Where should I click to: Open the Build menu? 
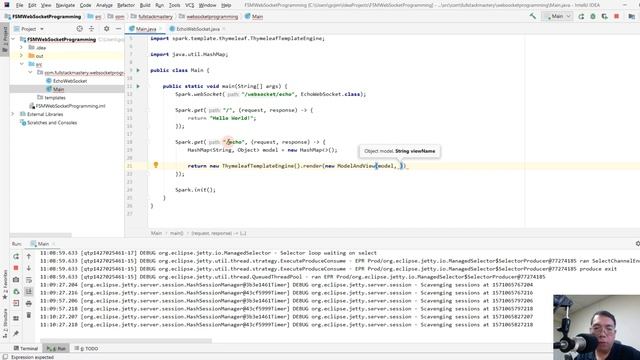tap(145, 5)
